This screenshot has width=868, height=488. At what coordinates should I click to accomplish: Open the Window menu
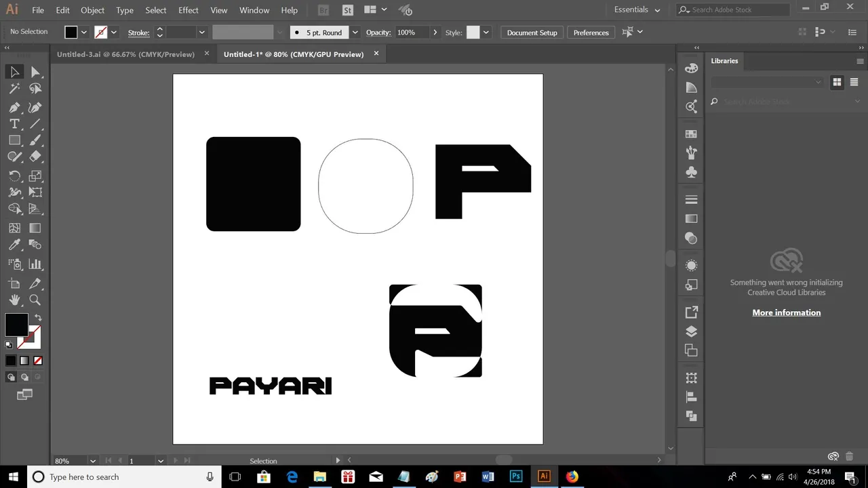tap(254, 10)
